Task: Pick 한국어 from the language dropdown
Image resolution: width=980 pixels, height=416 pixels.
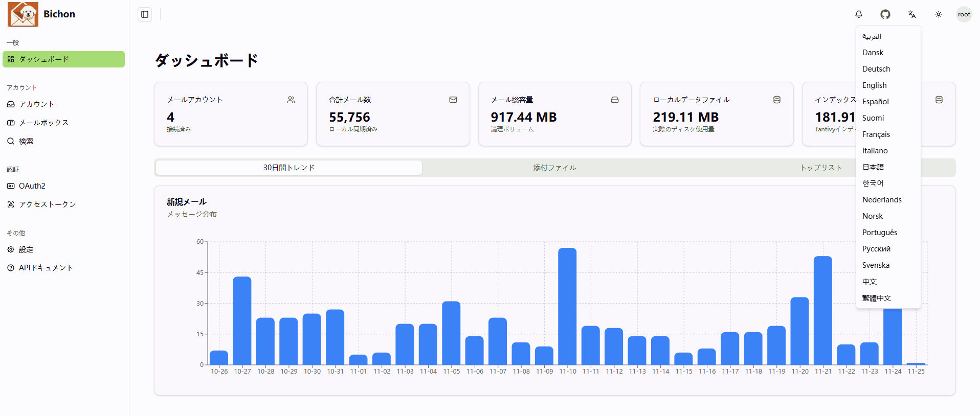Action: (873, 183)
